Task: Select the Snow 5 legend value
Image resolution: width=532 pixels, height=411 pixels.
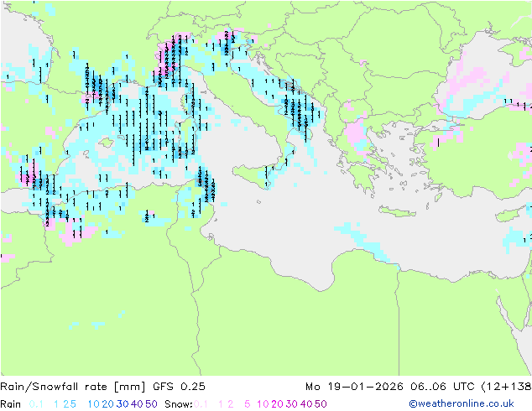Action: (x=248, y=404)
